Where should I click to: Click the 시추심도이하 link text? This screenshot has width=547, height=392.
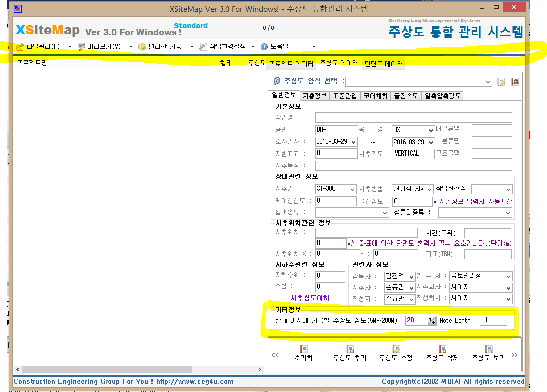[x=310, y=298]
